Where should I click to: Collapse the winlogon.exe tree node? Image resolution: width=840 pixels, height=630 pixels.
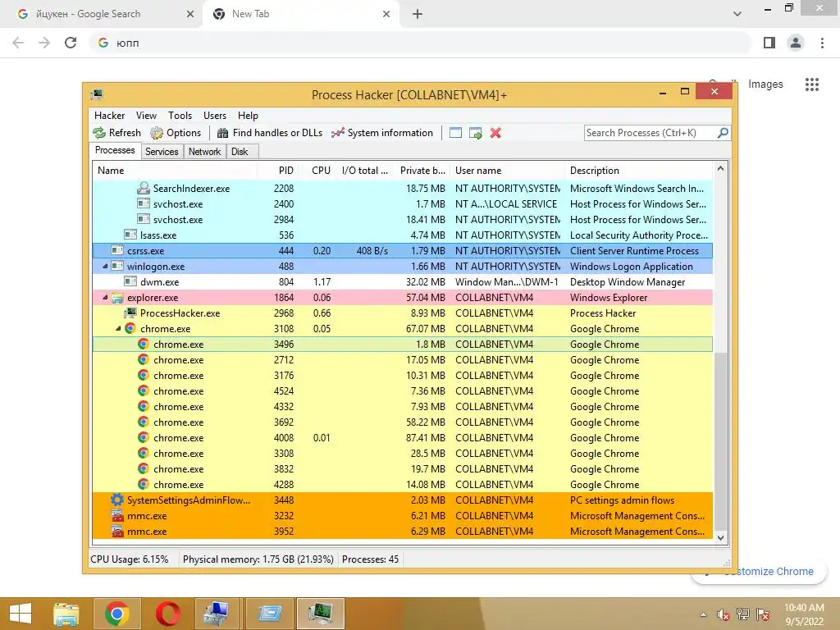[105, 267]
